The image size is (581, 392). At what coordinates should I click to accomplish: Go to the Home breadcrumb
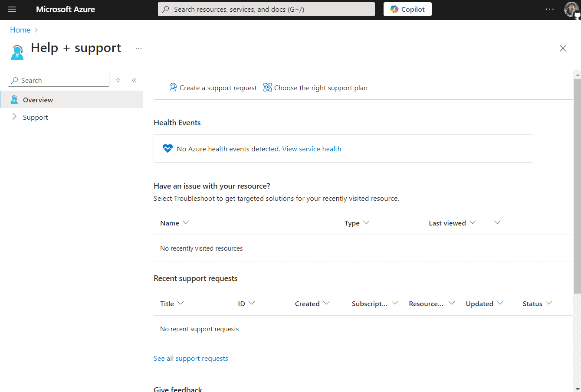coord(20,30)
